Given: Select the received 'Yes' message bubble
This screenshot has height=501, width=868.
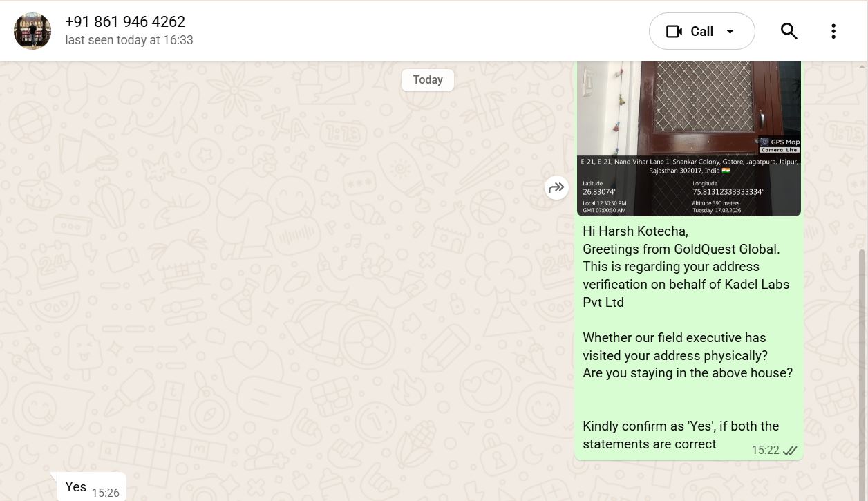Looking at the screenshot, I should pos(76,487).
